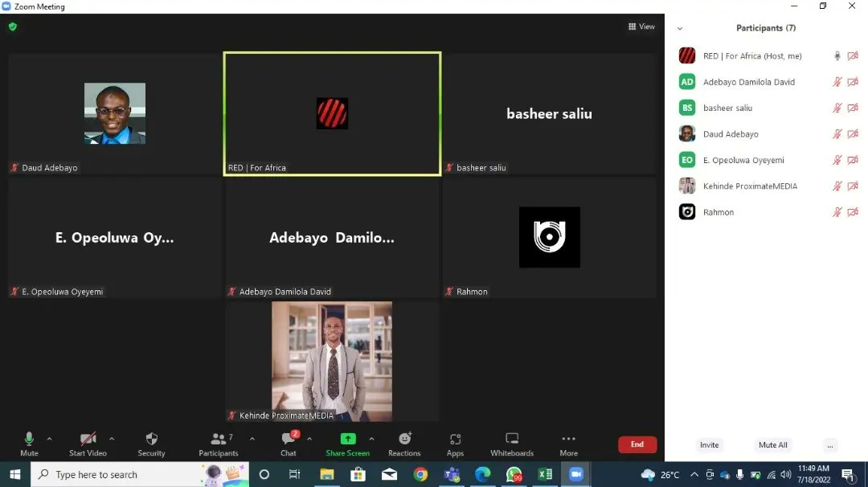Click muted mic icon for Adebayo Damilola David
The image size is (868, 487).
837,82
